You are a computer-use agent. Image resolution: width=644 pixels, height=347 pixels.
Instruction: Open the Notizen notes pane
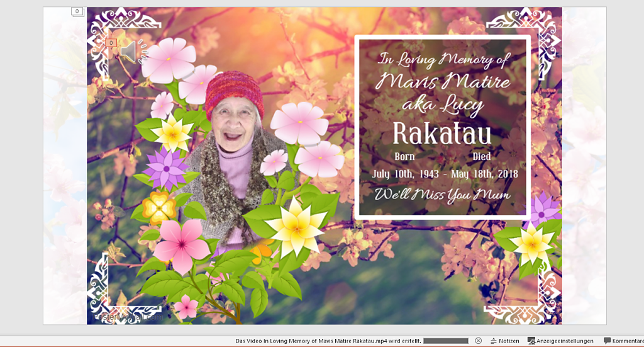(x=504, y=341)
